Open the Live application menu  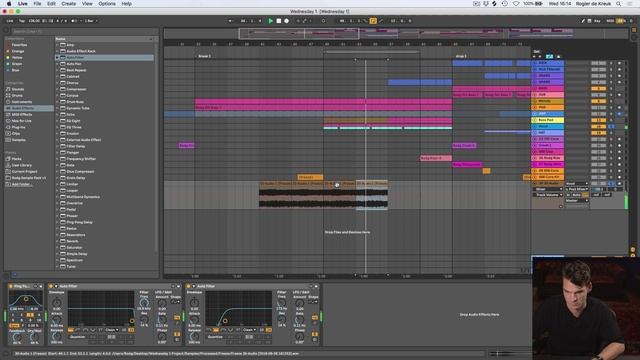22,4
